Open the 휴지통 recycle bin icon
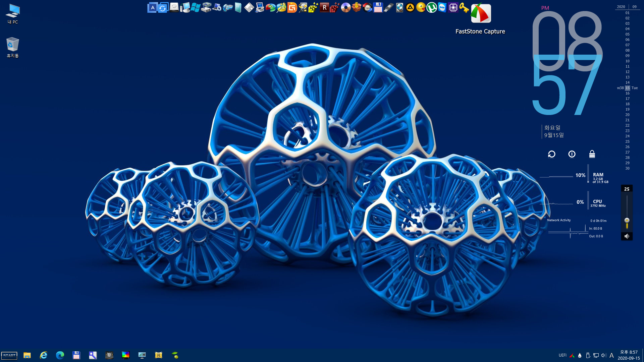The image size is (644, 362). [13, 47]
